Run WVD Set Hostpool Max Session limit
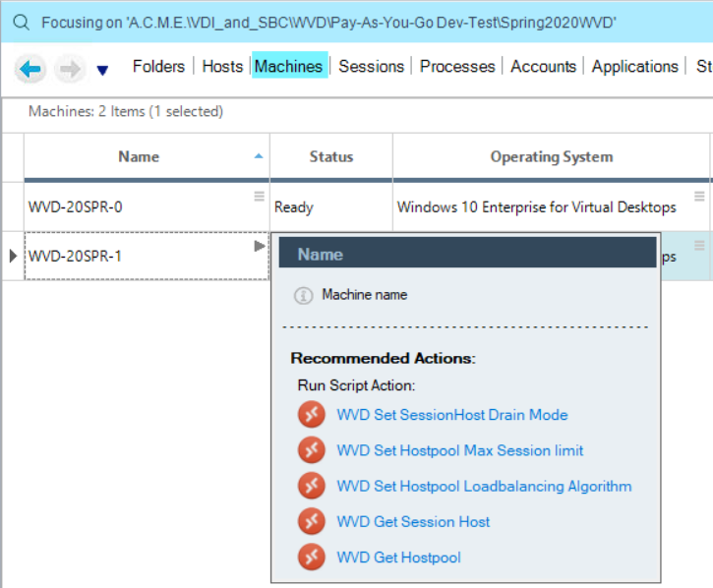713x588 pixels. tap(459, 450)
